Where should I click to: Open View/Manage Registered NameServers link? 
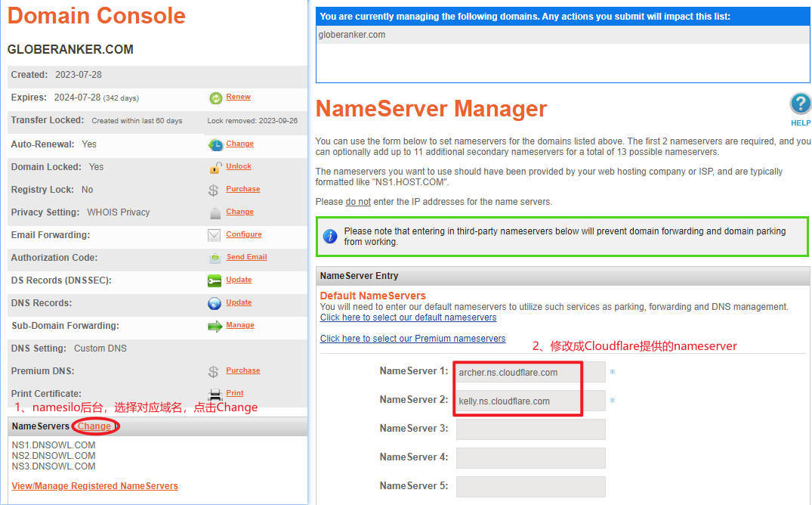(95, 486)
